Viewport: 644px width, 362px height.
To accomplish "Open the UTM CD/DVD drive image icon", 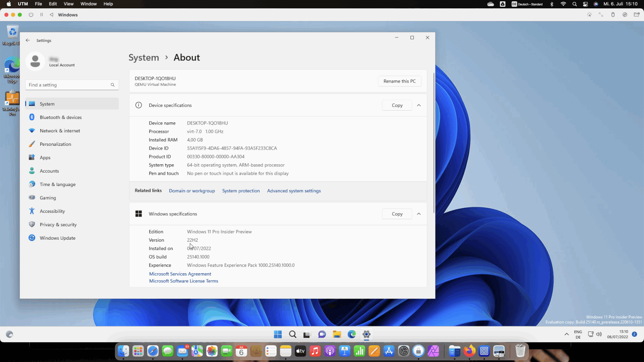I will [625, 15].
